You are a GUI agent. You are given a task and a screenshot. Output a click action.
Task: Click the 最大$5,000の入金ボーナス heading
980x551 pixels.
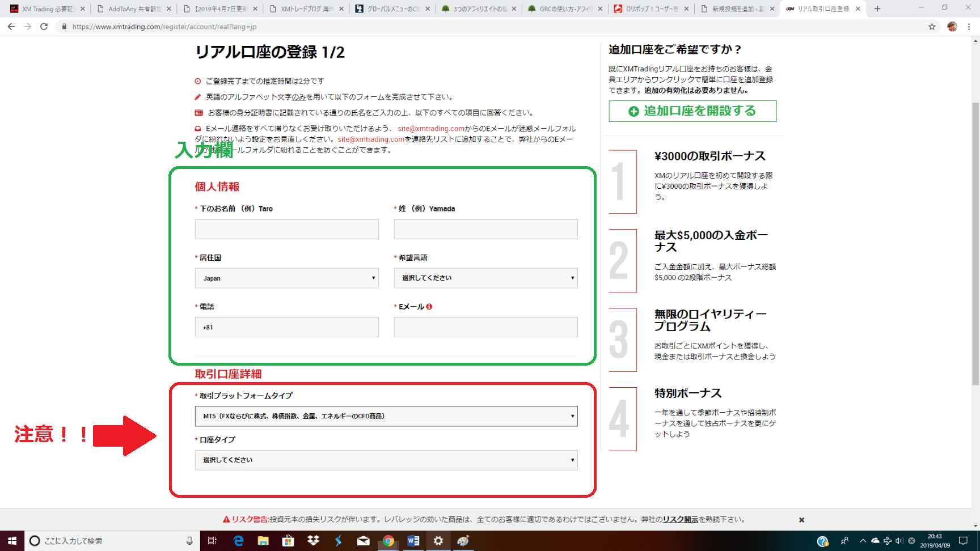click(711, 241)
